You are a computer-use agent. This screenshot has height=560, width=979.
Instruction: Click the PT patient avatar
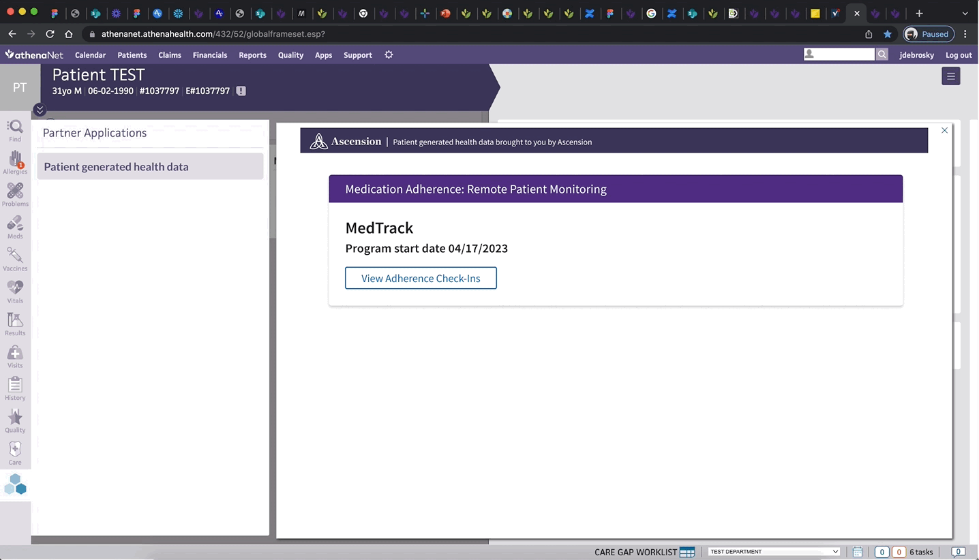tap(20, 87)
